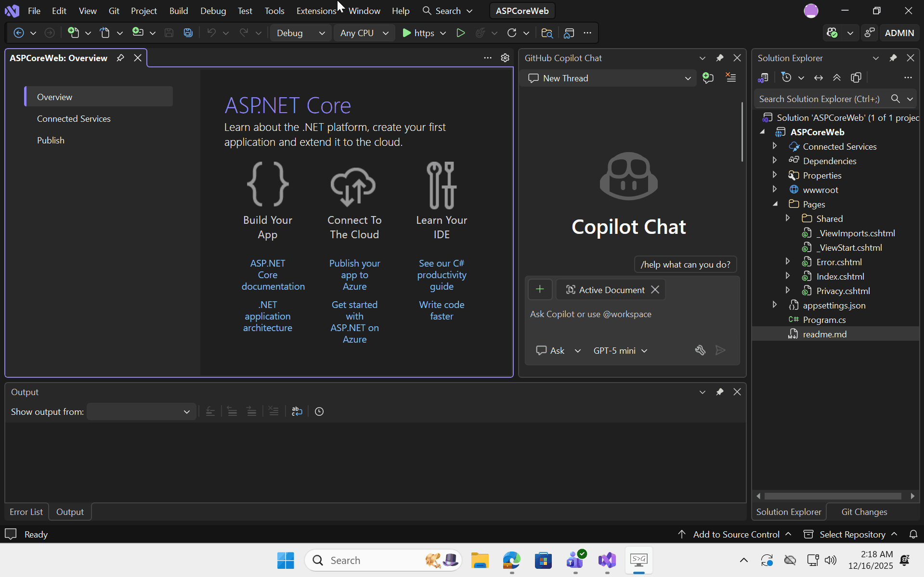Expand the wwwroot folder node
Viewport: 924px width, 577px height.
[775, 190]
